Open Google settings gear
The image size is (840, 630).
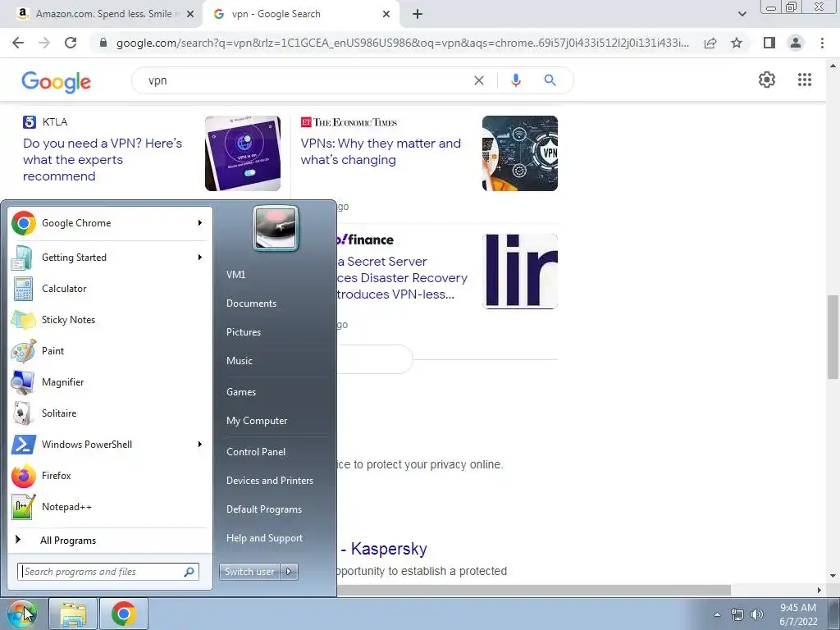767,80
